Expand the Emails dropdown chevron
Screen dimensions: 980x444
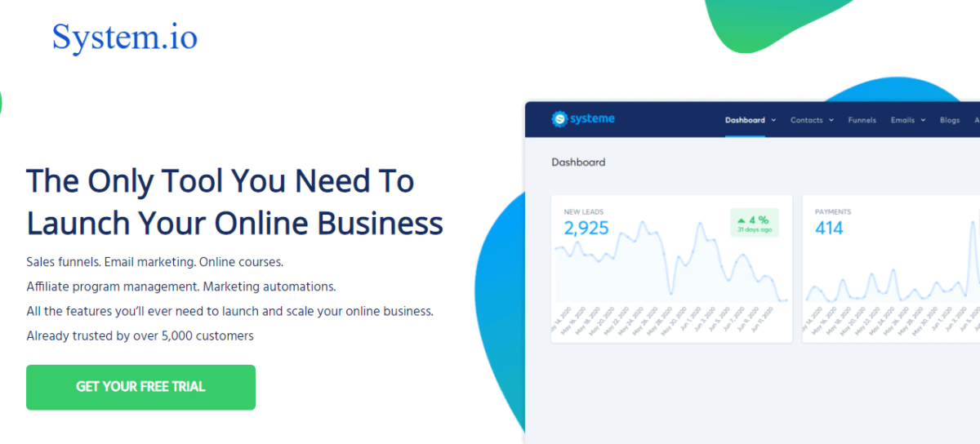pos(923,120)
